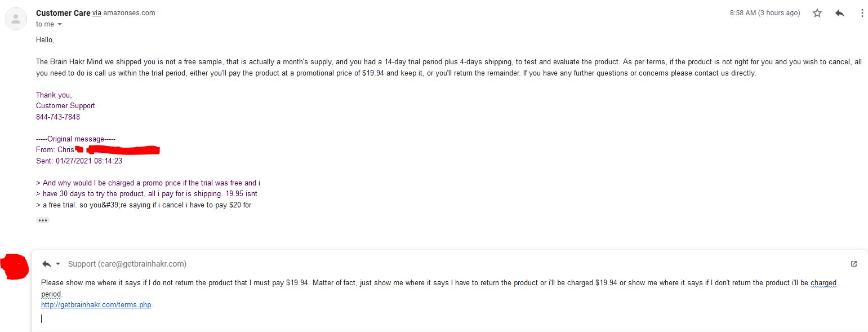Click the underlined "via" link in header
868x332 pixels.
[97, 13]
